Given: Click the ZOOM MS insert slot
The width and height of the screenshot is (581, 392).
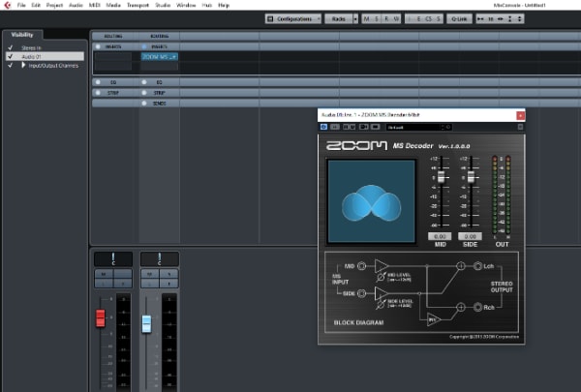Looking at the screenshot, I should pyautogui.click(x=159, y=57).
